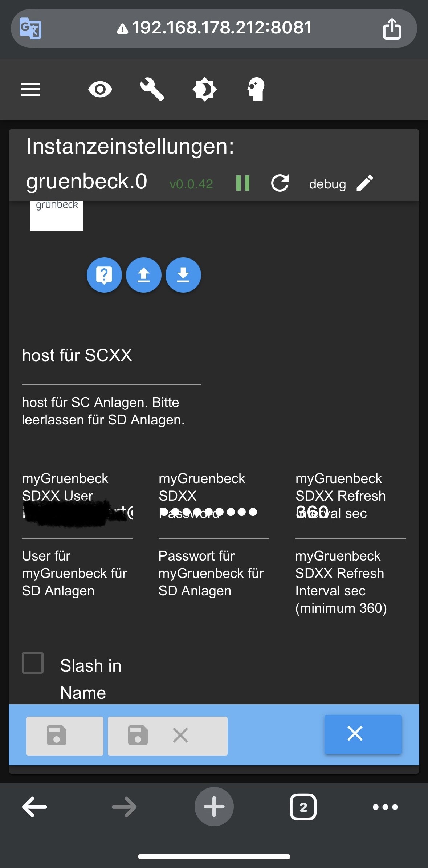
Task: Open the blue help question button
Action: (x=104, y=275)
